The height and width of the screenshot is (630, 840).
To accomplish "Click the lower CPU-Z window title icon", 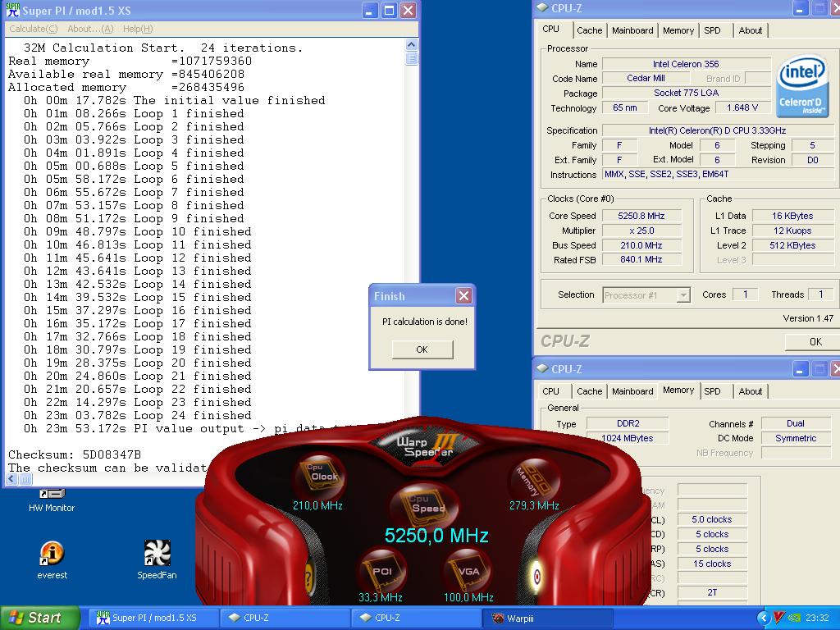I will pos(543,368).
